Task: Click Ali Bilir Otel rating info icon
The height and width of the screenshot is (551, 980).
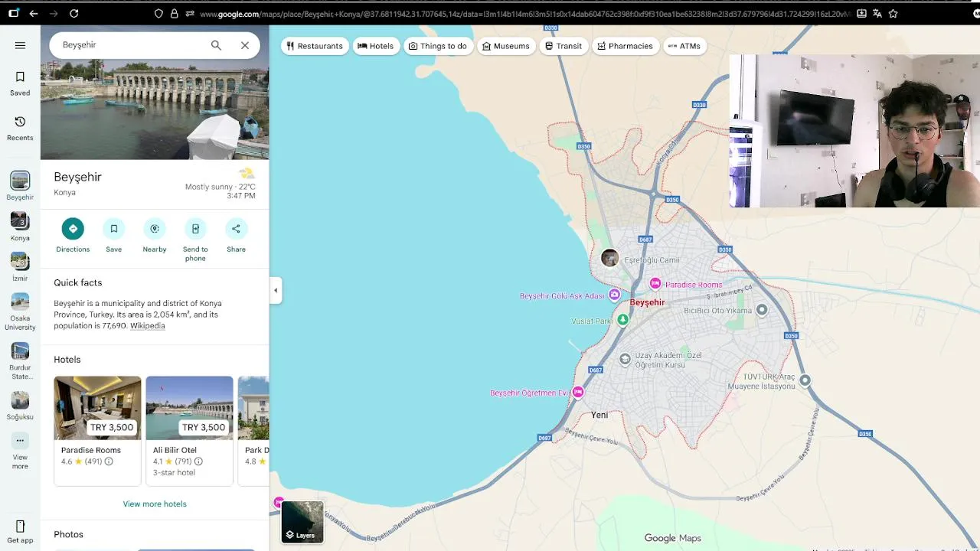Action: pos(198,461)
